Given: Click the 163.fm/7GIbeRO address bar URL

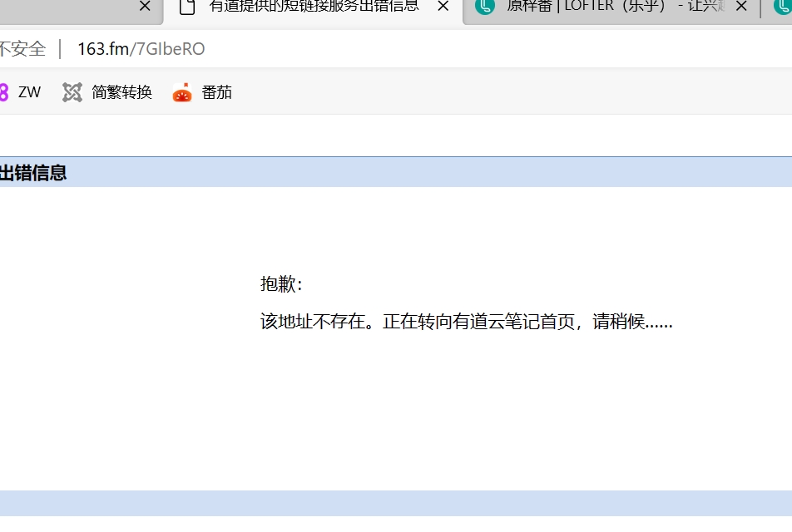Looking at the screenshot, I should pos(141,49).
